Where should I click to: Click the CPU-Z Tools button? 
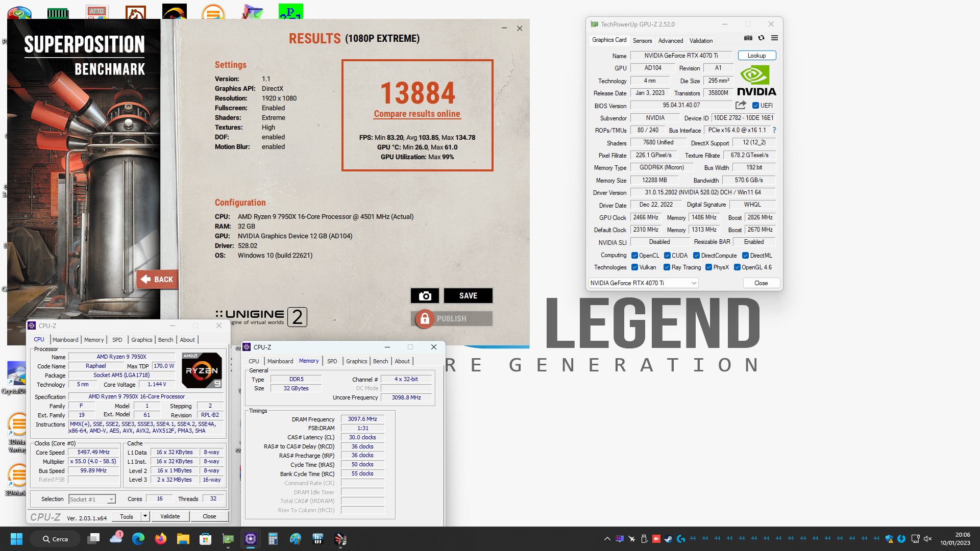point(127,516)
